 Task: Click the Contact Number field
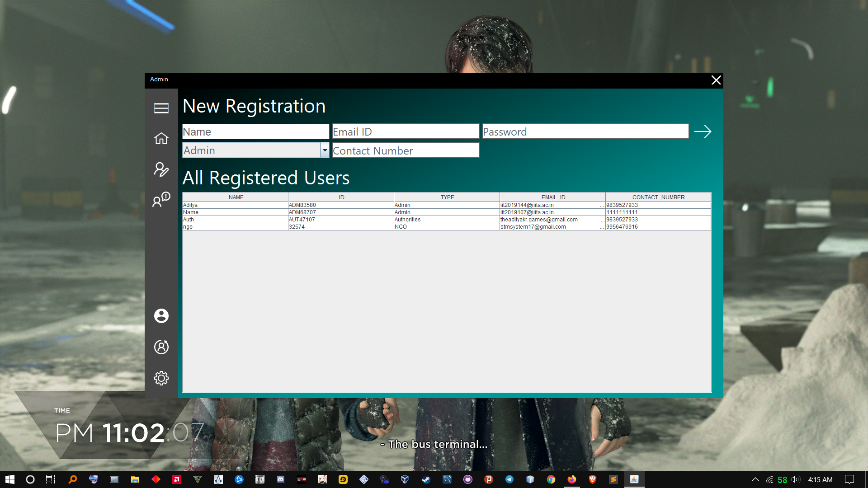[x=406, y=150]
